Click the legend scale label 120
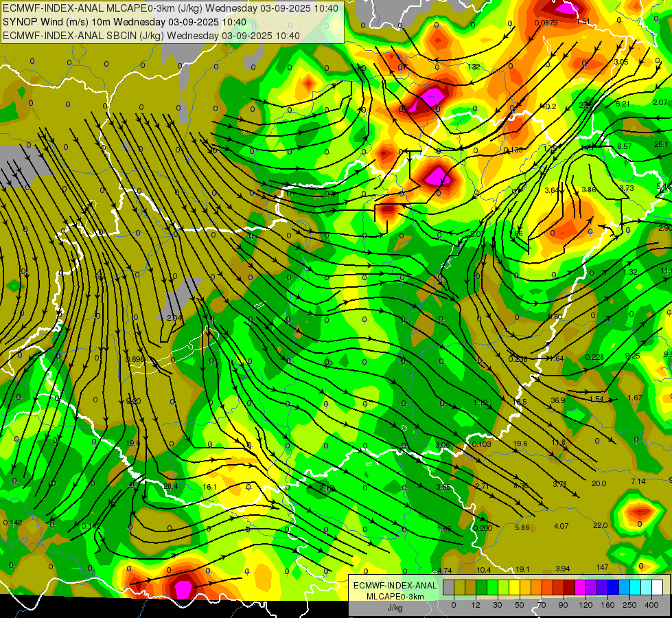Image resolution: width=672 pixels, height=618 pixels. tap(586, 605)
